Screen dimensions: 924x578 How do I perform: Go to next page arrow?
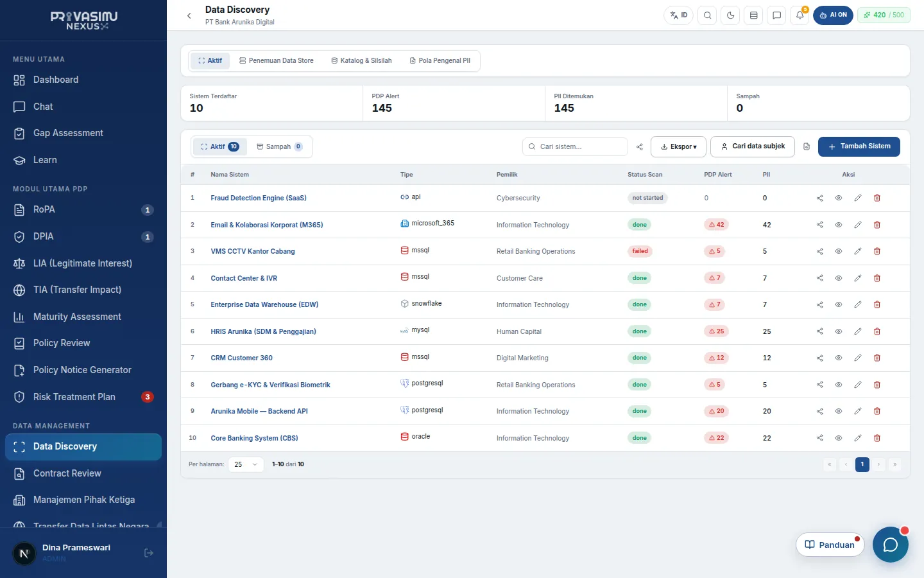point(878,464)
